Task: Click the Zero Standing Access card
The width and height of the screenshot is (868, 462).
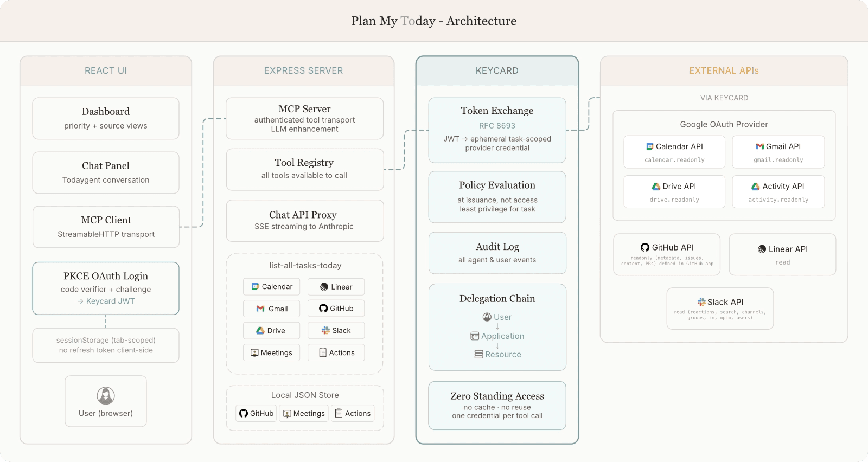Action: point(497,406)
